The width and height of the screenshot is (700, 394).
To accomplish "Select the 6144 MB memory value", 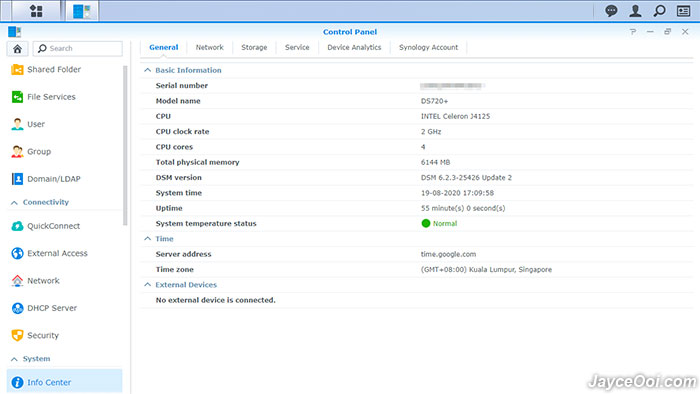I will click(x=435, y=162).
